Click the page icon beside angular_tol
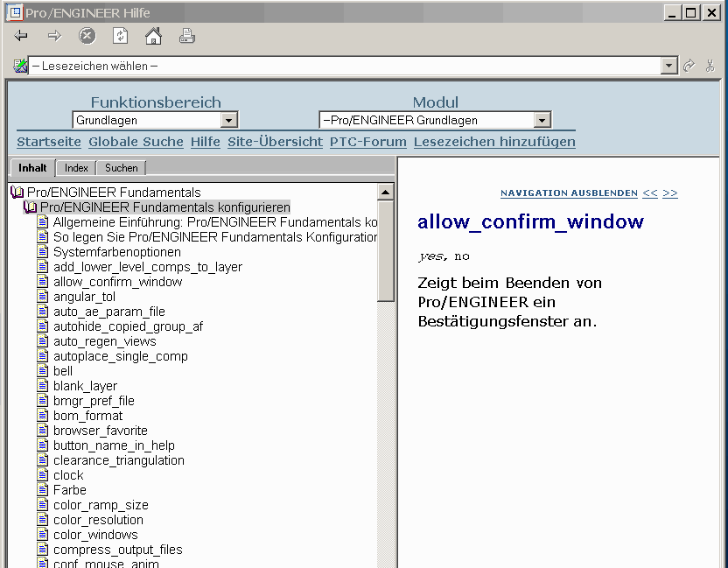 click(43, 297)
